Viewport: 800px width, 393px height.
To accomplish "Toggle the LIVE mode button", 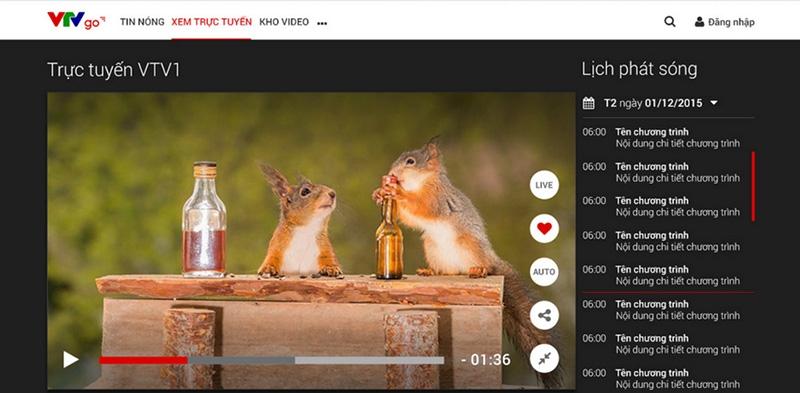I will [x=544, y=185].
